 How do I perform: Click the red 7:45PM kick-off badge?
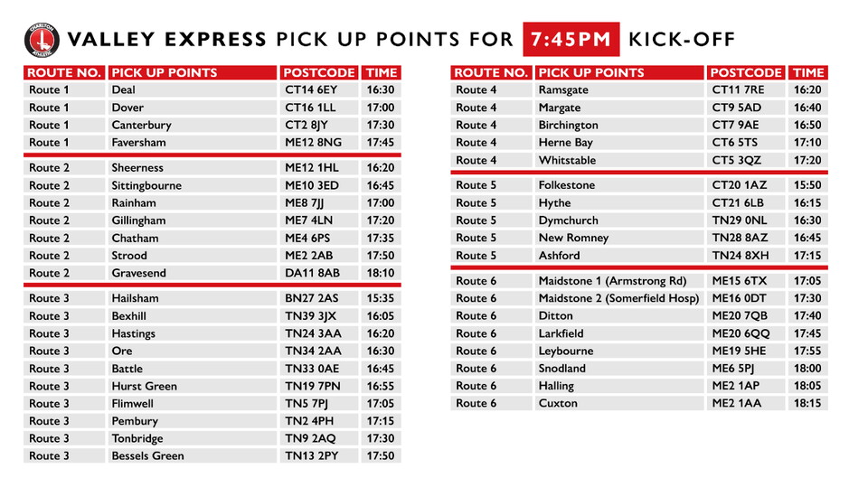coord(571,40)
